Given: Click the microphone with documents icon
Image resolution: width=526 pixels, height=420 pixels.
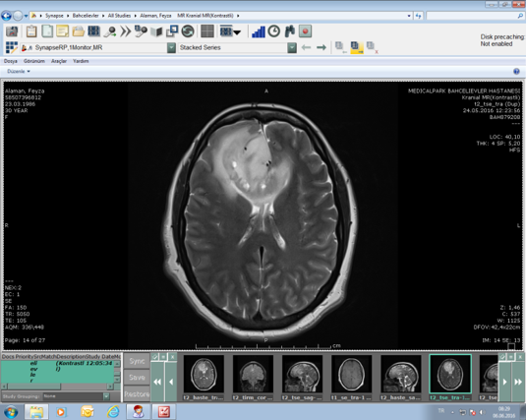Looking at the screenshot, I should (x=141, y=31).
